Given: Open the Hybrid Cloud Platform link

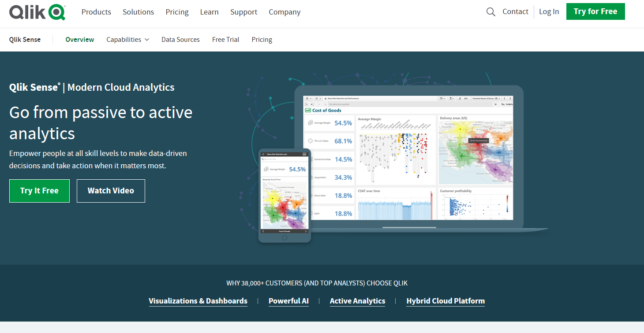Looking at the screenshot, I should click(x=446, y=301).
